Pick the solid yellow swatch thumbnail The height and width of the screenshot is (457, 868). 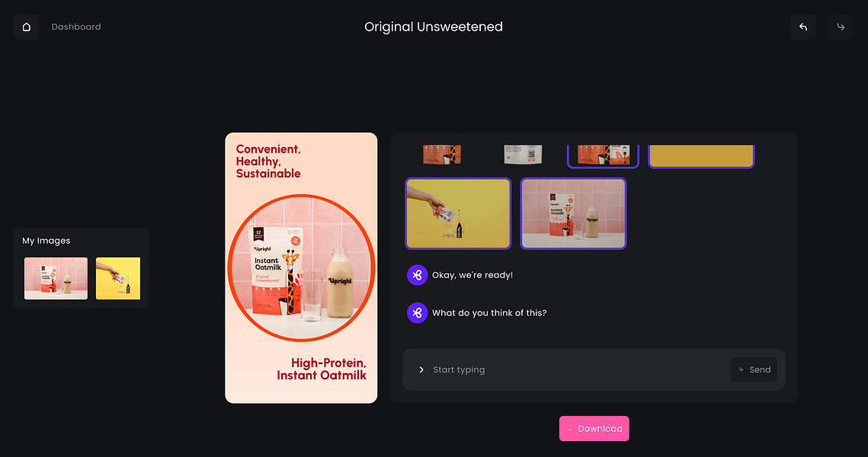pyautogui.click(x=701, y=155)
